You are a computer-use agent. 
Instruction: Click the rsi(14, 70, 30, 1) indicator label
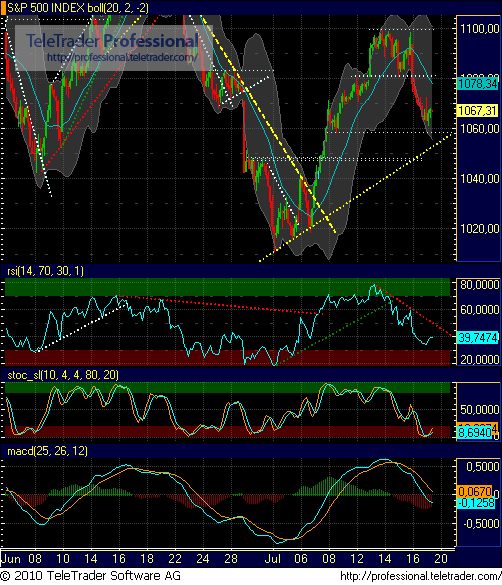tap(46, 271)
